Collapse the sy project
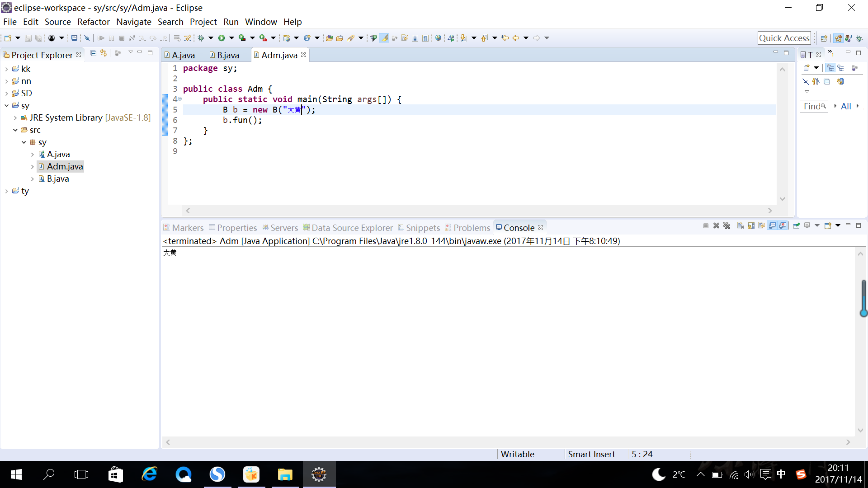The height and width of the screenshot is (488, 868). click(x=6, y=106)
